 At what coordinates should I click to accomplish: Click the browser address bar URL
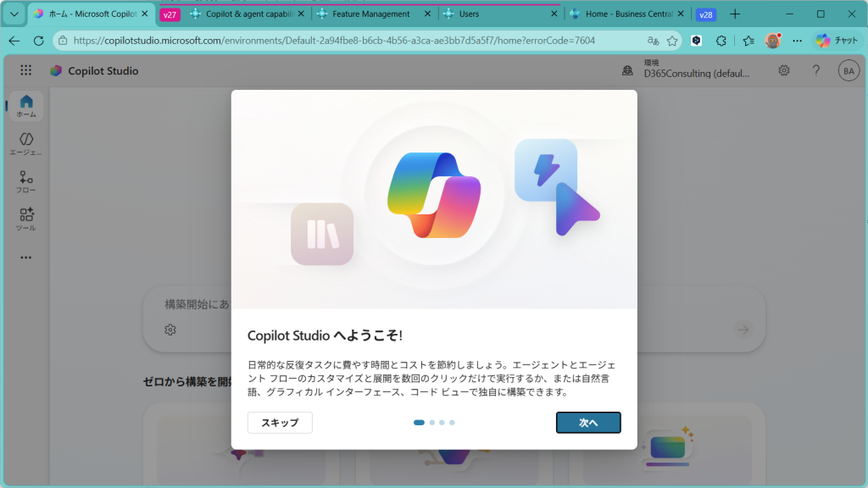(x=339, y=41)
